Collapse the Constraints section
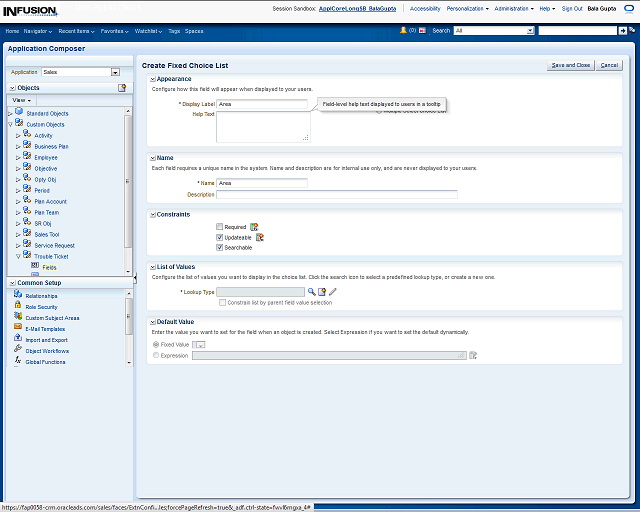640x512 pixels. click(152, 214)
